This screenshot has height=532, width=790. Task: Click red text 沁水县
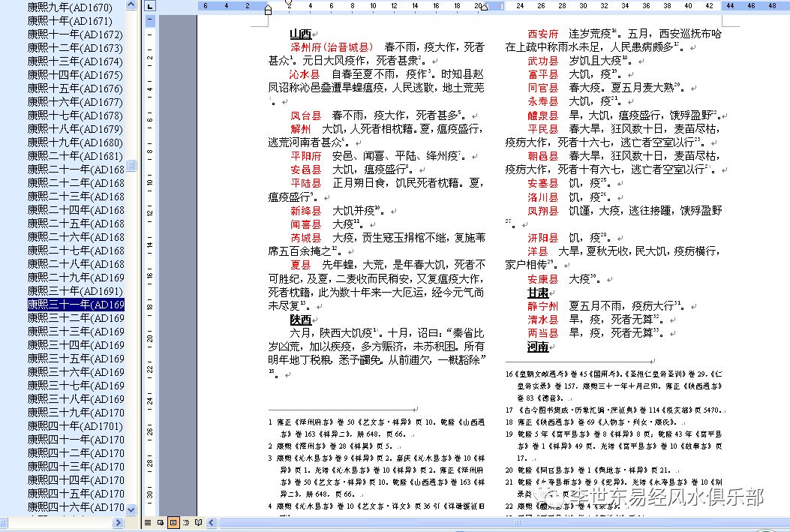(x=305, y=74)
